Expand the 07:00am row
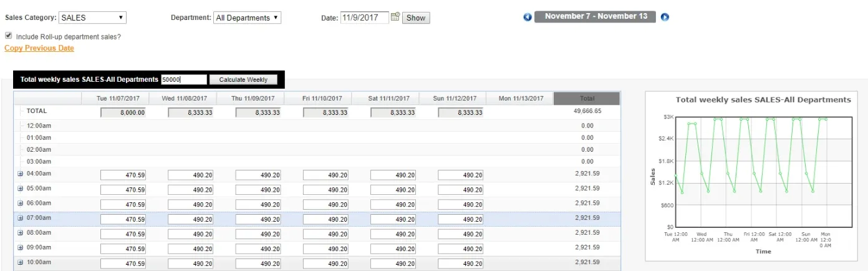868x271 pixels. 21,218
